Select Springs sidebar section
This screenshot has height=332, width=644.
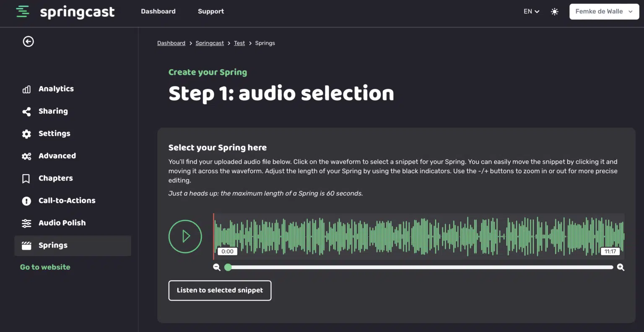[73, 246]
